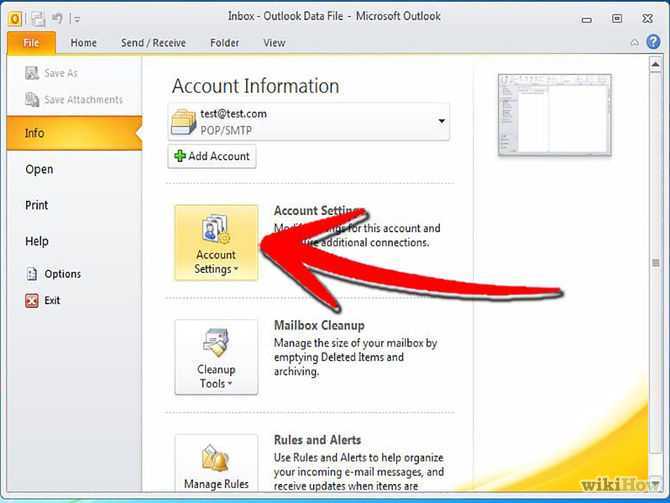
Task: Click the Options page icon
Action: click(x=32, y=274)
